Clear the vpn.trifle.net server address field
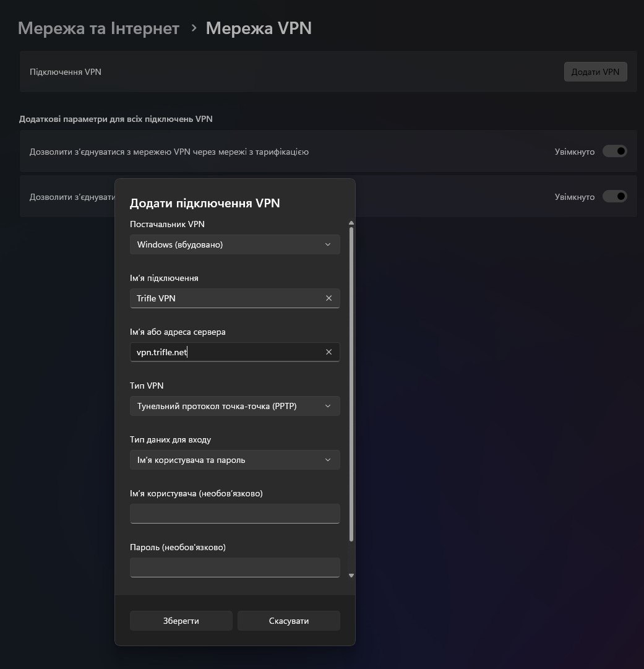644x669 pixels. coord(328,352)
